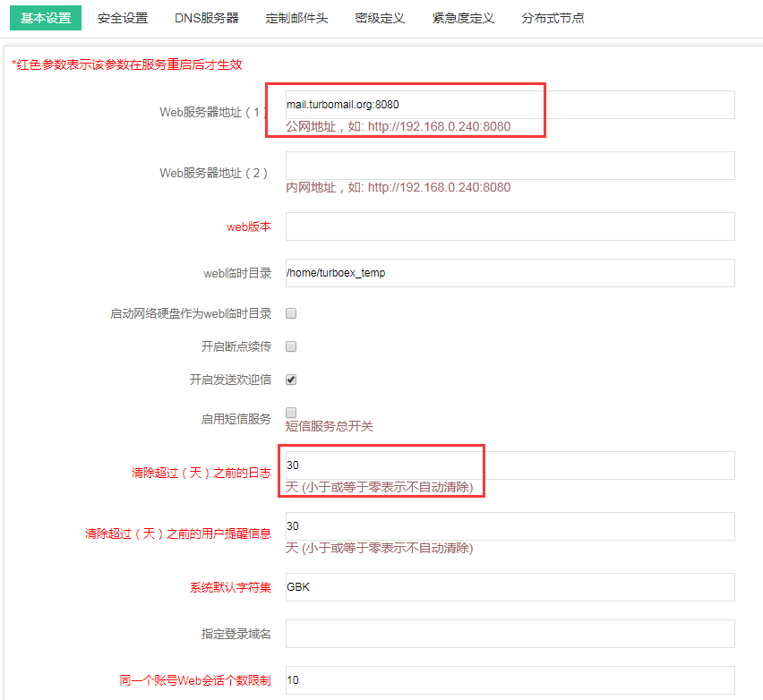Enable 启动网络硬盘作为web临时目录 checkbox
Image resolution: width=763 pixels, height=700 pixels.
[x=291, y=314]
